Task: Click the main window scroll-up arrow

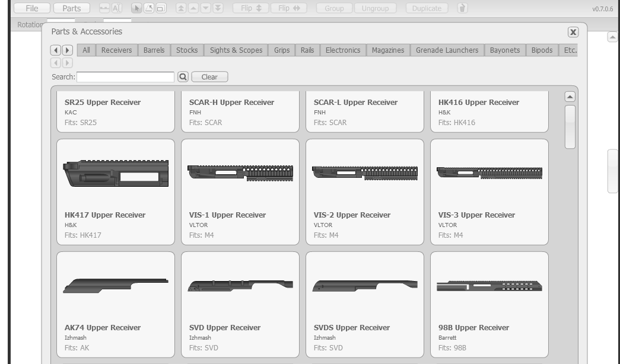Action: [x=612, y=37]
